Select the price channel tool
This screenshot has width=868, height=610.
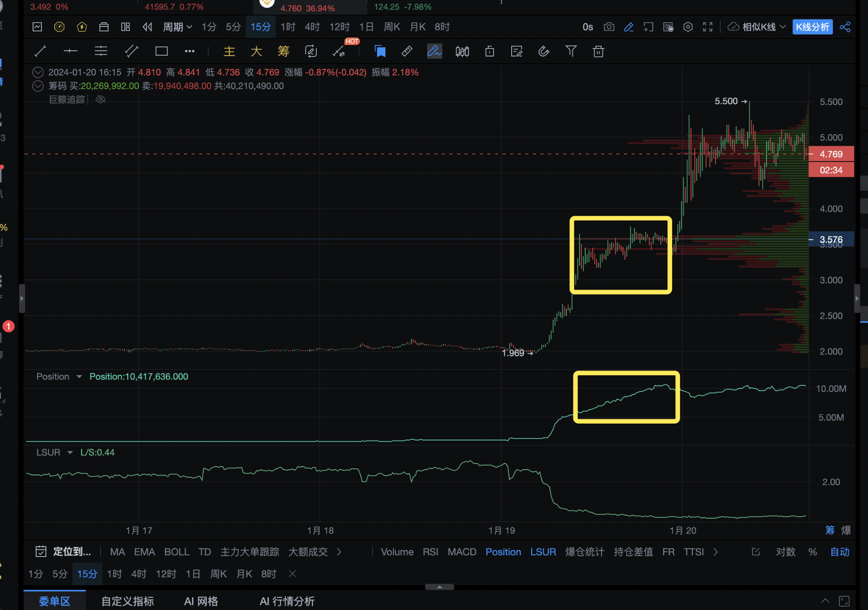pyautogui.click(x=131, y=51)
